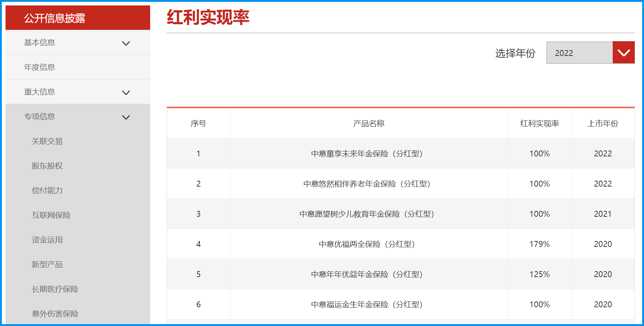Navigate to 偿付能力 page
Image resolution: width=644 pixels, height=326 pixels.
pyautogui.click(x=47, y=191)
